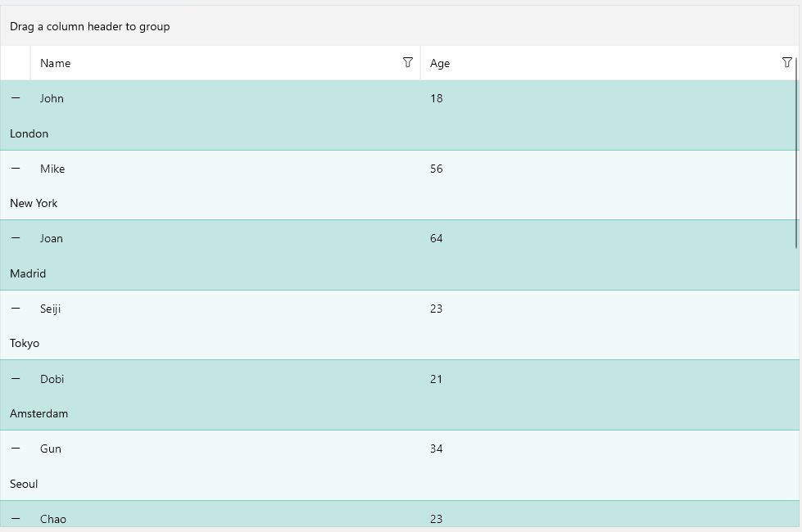The width and height of the screenshot is (802, 532).
Task: Collapse the Joan group row
Action: tap(15, 238)
